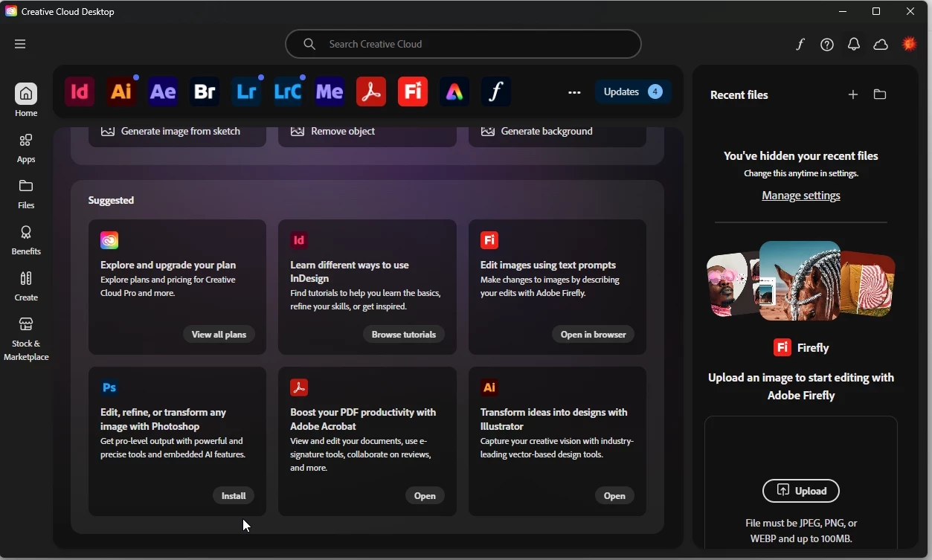This screenshot has height=560, width=932.
Task: Click the Updates button
Action: [x=633, y=91]
